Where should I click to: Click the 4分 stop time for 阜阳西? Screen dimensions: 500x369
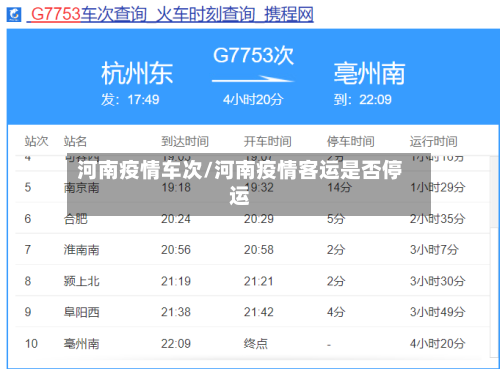[336, 312]
